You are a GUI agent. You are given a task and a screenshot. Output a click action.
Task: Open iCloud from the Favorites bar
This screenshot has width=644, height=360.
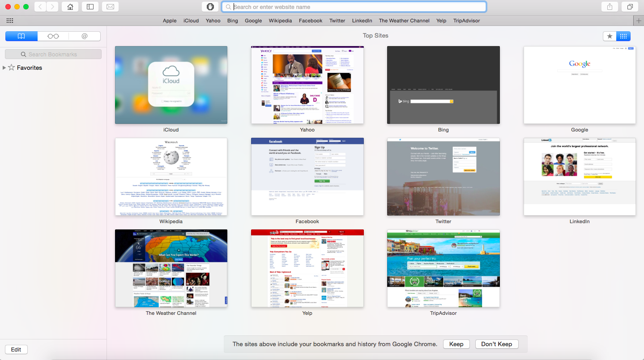coord(191,21)
